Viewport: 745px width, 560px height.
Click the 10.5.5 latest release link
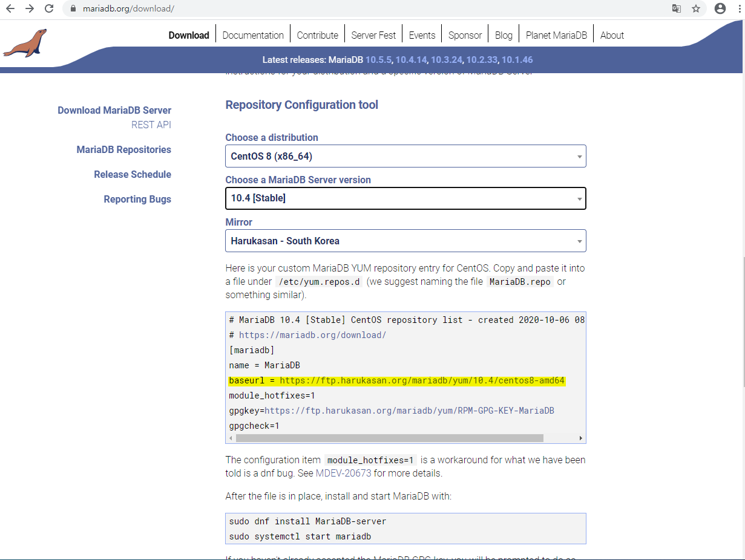379,60
